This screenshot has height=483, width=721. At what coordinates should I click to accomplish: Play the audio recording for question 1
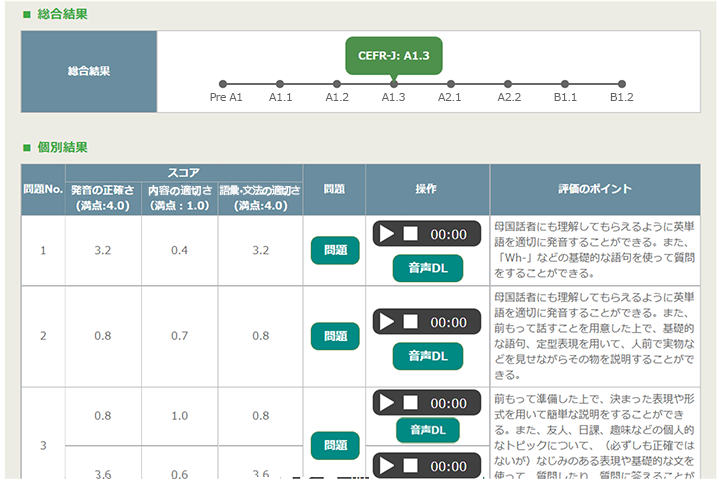[387, 234]
